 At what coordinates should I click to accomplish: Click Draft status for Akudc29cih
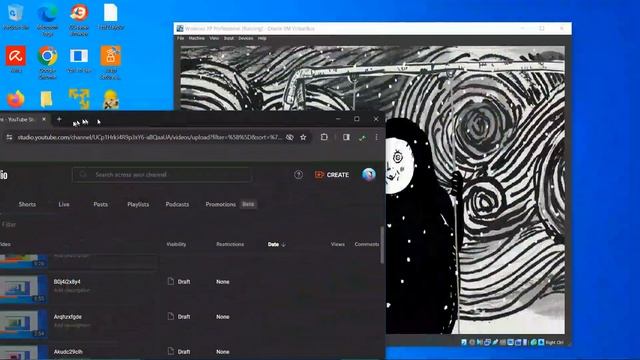point(179,351)
